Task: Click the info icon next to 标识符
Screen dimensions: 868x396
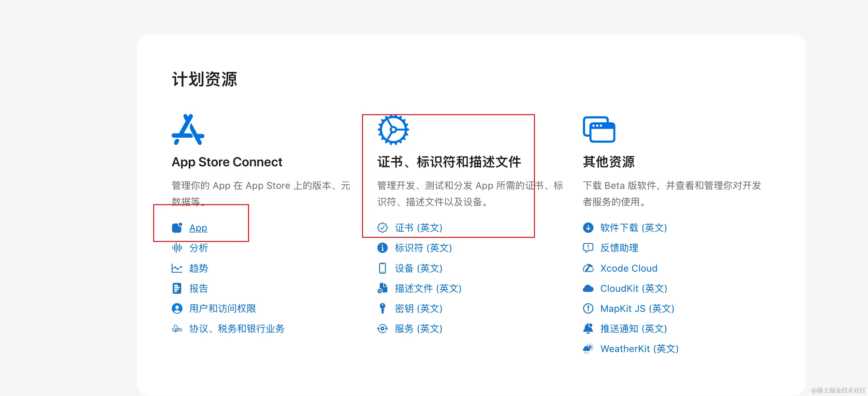Action: [x=382, y=248]
